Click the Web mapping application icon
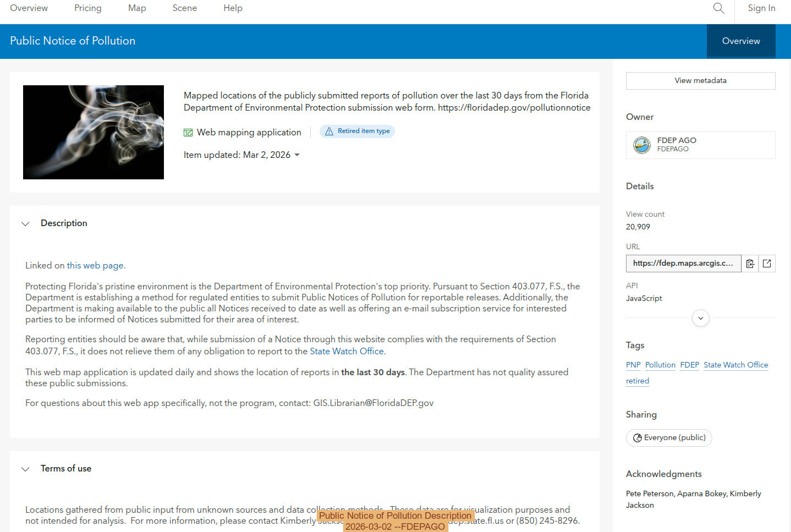791x532 pixels. click(x=188, y=133)
